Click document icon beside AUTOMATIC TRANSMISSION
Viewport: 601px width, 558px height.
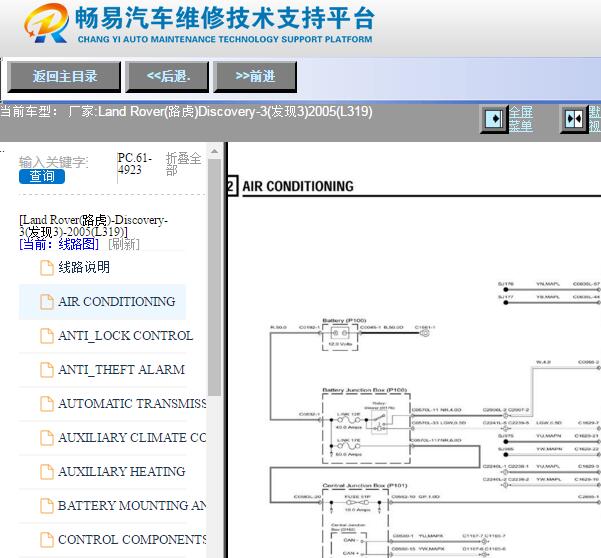[47, 404]
